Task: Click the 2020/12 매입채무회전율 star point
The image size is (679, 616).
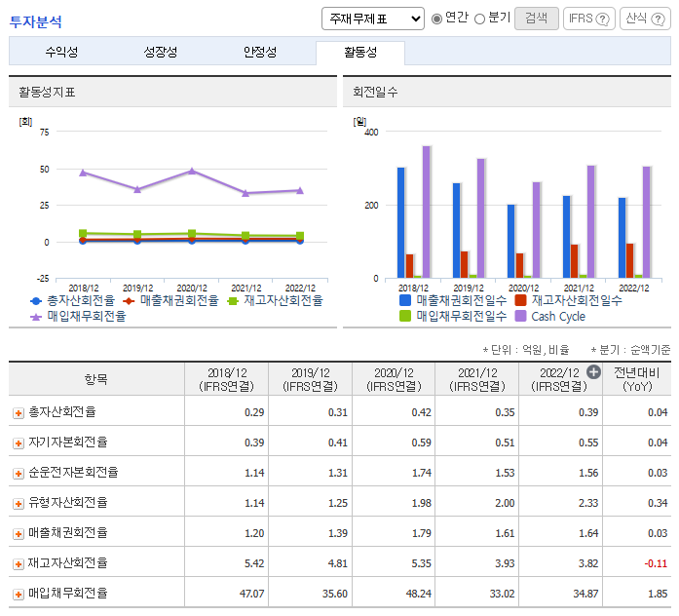Action: (x=192, y=172)
